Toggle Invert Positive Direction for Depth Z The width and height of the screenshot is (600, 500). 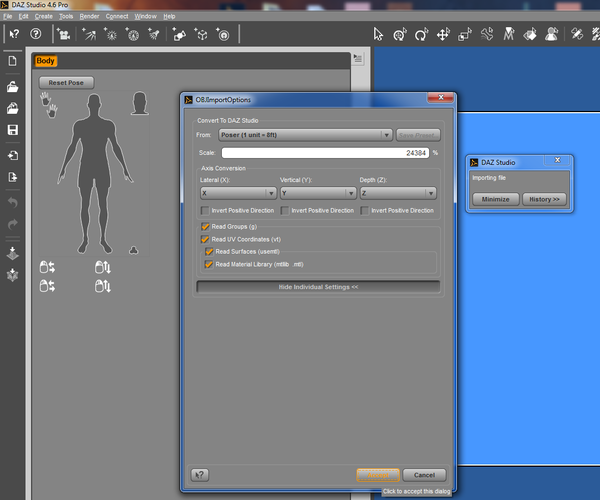click(365, 211)
